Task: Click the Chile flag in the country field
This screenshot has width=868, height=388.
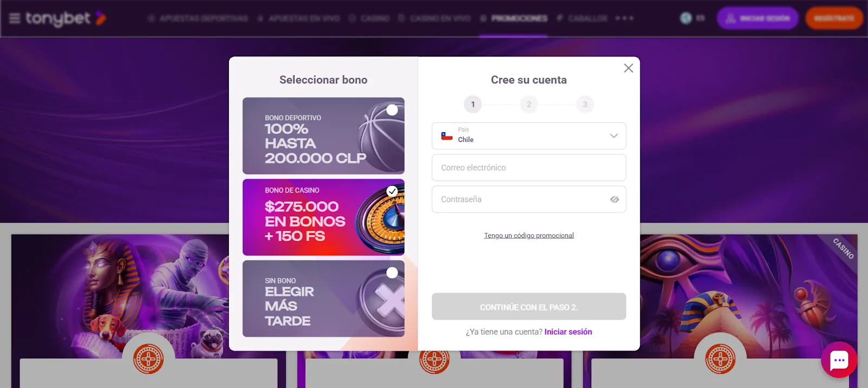Action: coord(446,136)
